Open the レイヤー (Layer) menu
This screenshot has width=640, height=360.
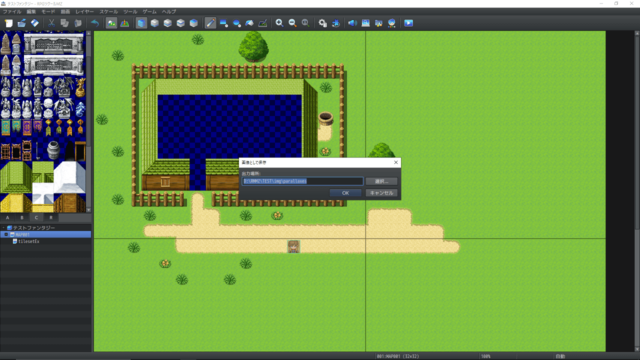click(84, 12)
